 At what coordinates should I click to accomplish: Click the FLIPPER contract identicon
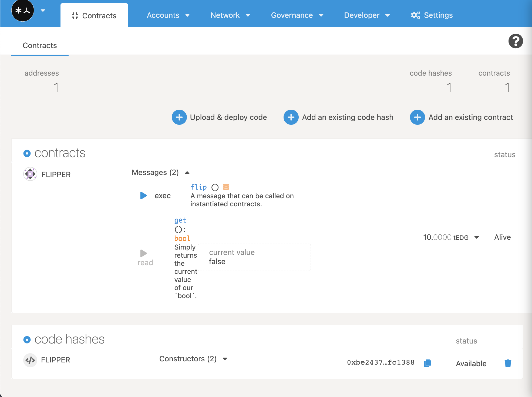(30, 174)
